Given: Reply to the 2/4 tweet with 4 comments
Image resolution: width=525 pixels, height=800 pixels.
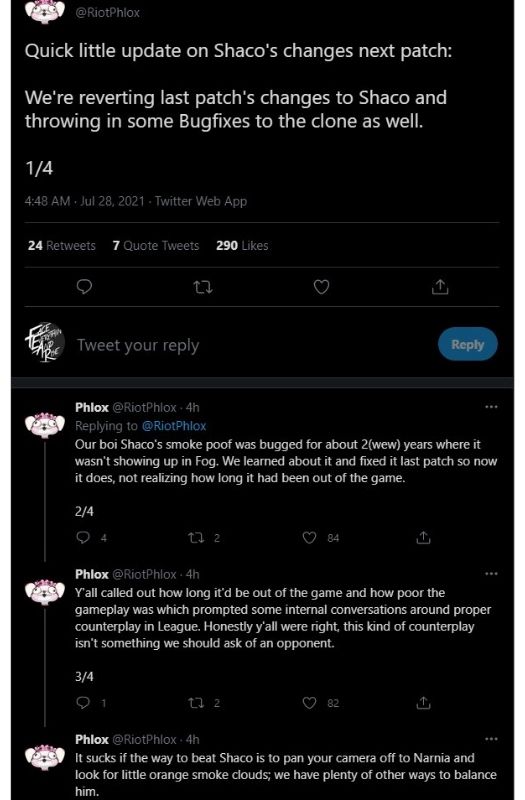Looking at the screenshot, I should click(83, 537).
